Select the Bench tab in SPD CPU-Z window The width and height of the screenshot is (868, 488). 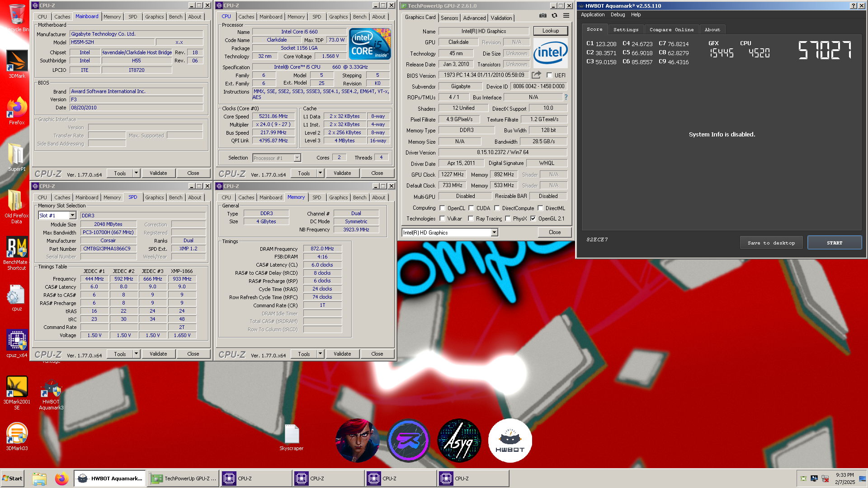click(x=175, y=197)
